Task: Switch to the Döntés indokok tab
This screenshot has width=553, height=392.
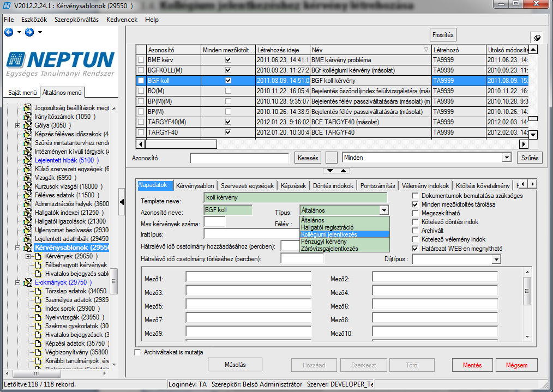Action: point(333,185)
